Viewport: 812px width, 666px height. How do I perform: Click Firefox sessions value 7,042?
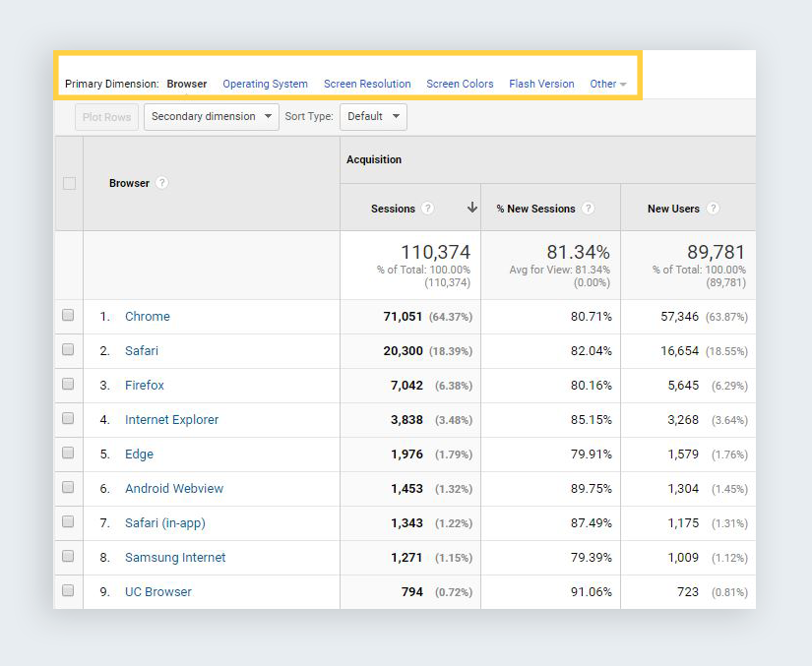(406, 385)
